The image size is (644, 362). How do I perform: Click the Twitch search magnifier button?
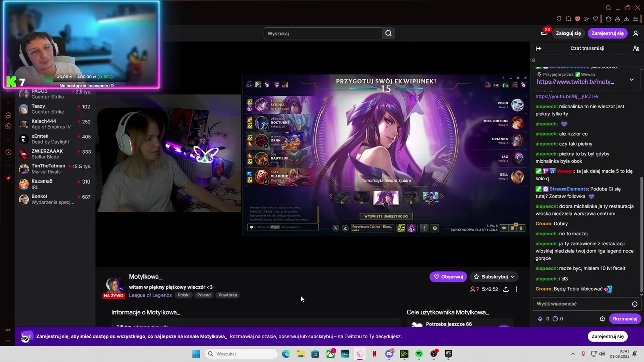pyautogui.click(x=388, y=33)
